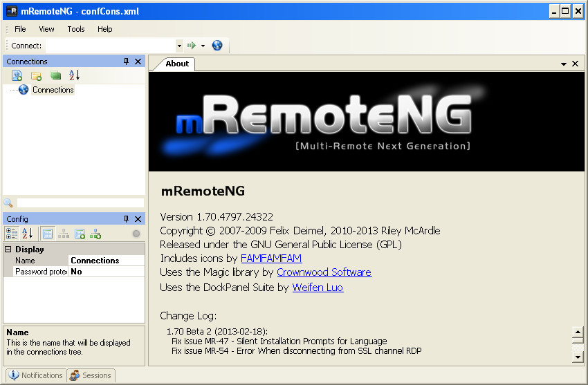The height and width of the screenshot is (385, 588).
Task: Switch Config to alphabetical sort
Action: click(28, 234)
